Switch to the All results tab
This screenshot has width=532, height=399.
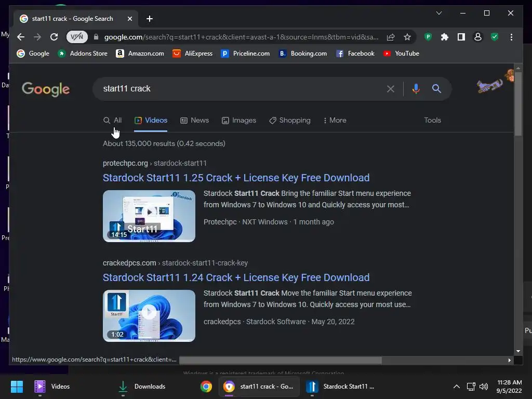pyautogui.click(x=112, y=121)
